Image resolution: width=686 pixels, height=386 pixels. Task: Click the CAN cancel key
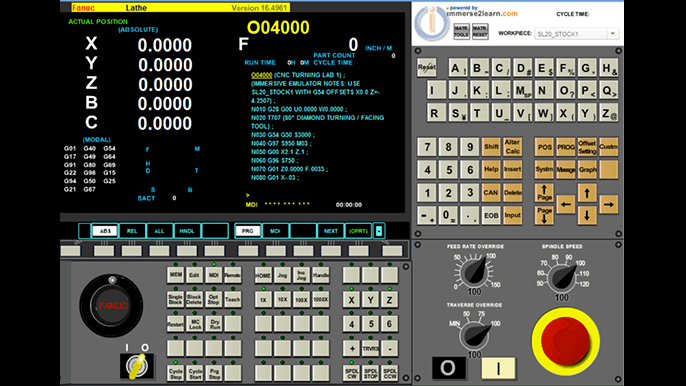(x=491, y=193)
